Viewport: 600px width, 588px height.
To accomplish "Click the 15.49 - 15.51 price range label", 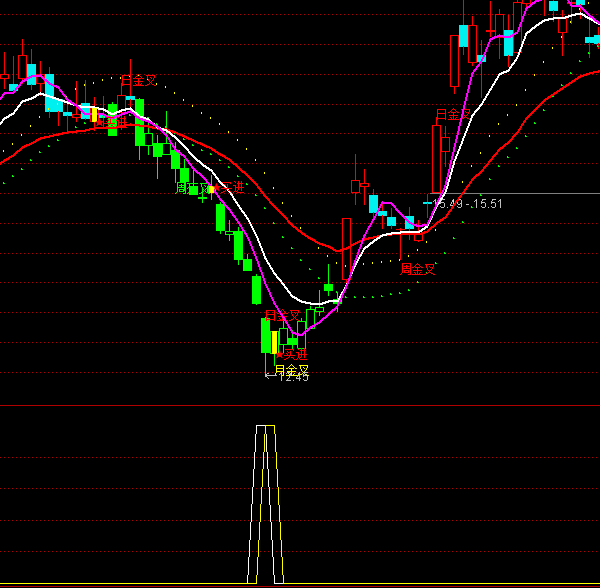I will coord(468,204).
